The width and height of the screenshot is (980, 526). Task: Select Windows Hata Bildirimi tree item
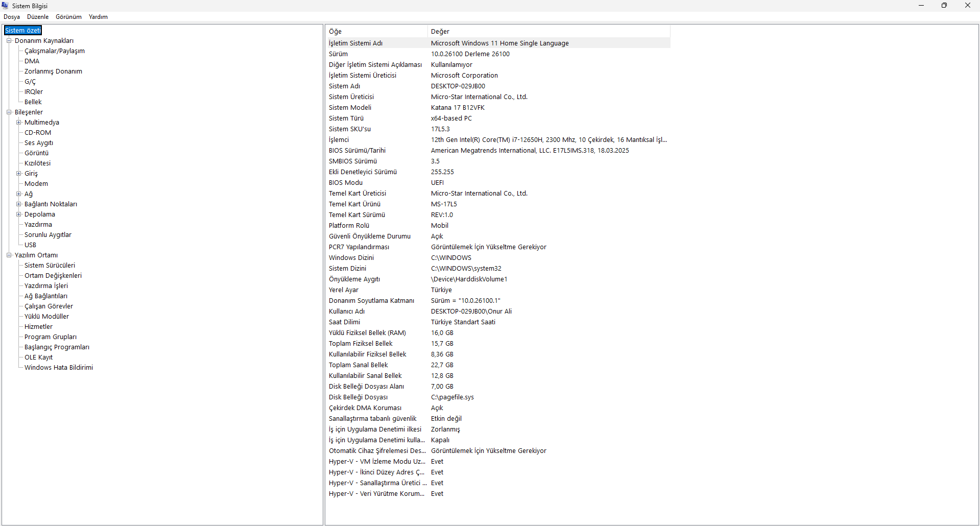pyautogui.click(x=59, y=367)
